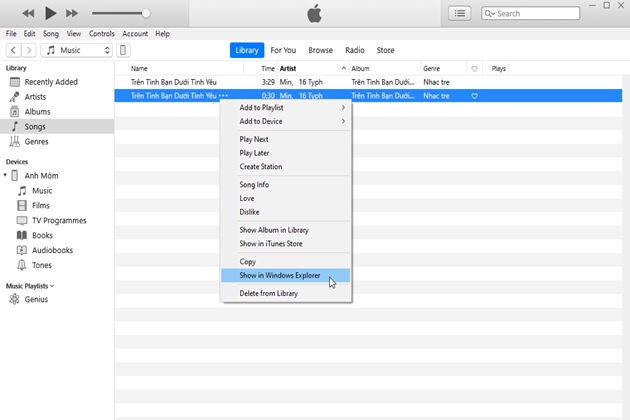Click the fast forward next track button
630x420 pixels.
pyautogui.click(x=72, y=13)
